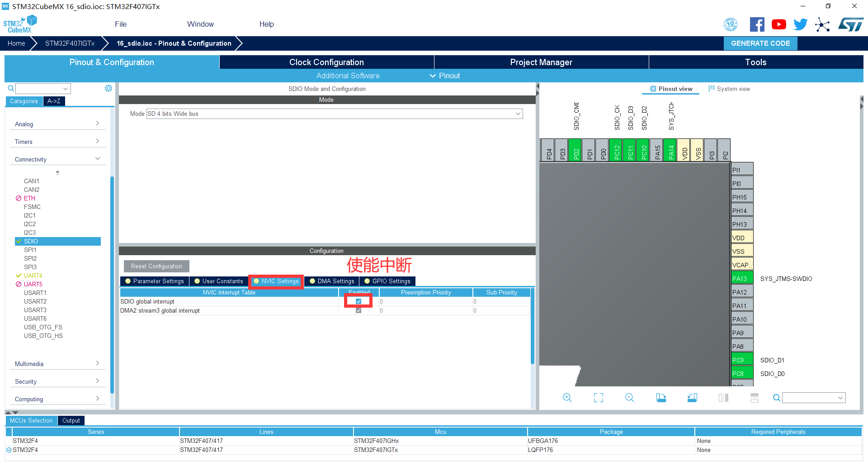The image size is (868, 466).
Task: Open the ST YouTube channel icon
Action: (778, 24)
